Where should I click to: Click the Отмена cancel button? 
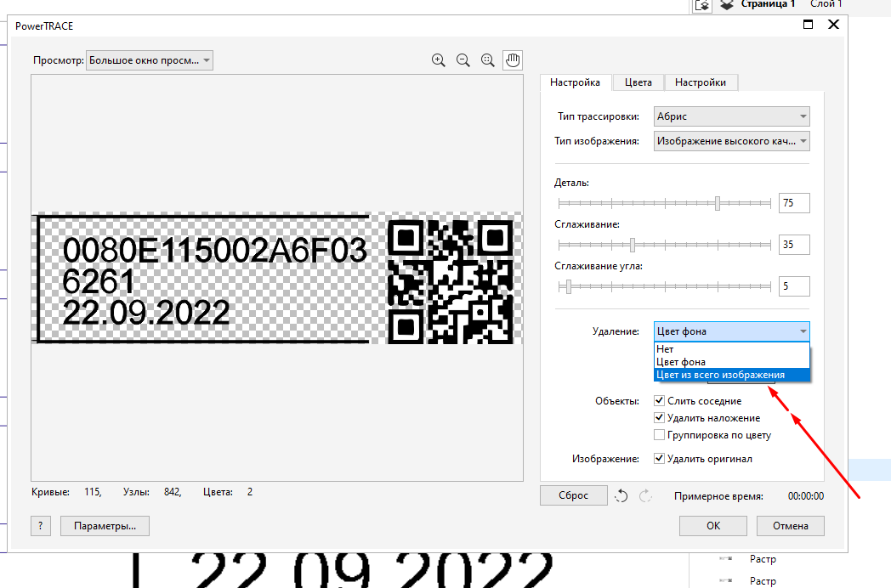coord(791,526)
